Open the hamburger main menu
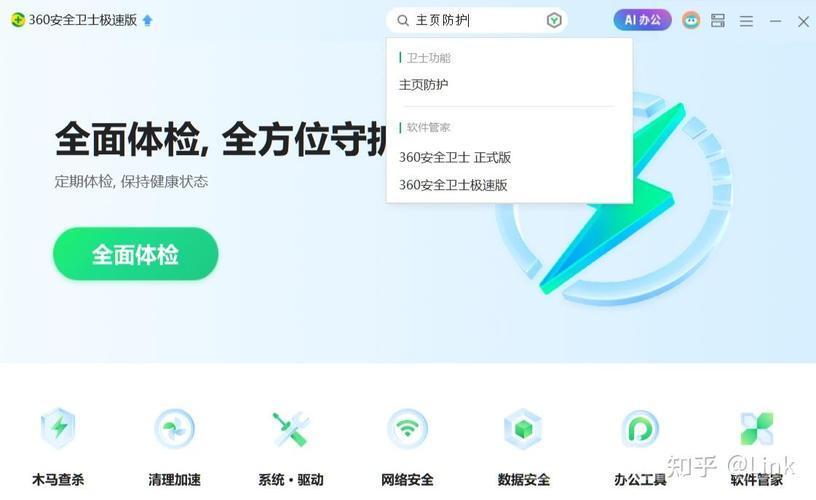Viewport: 816px width, 500px height. pyautogui.click(x=746, y=21)
